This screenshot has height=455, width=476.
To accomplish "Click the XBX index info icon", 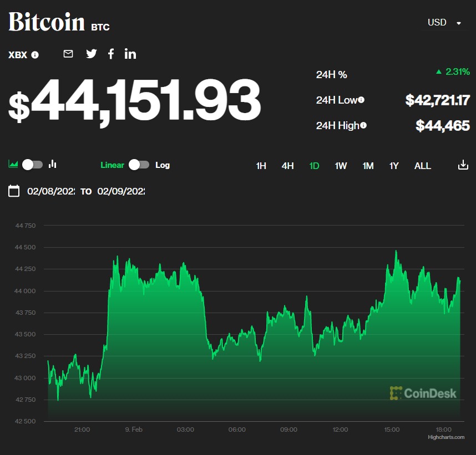I will 35,55.
